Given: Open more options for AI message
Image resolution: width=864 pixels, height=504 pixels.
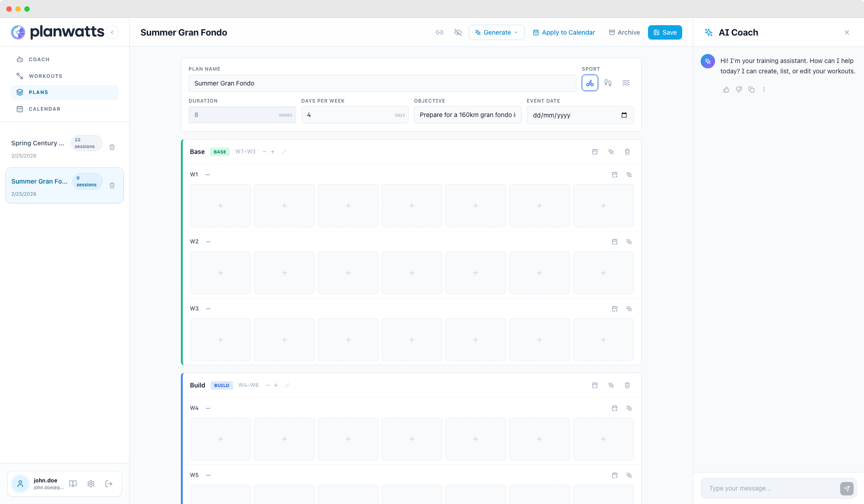Looking at the screenshot, I should click(x=764, y=90).
